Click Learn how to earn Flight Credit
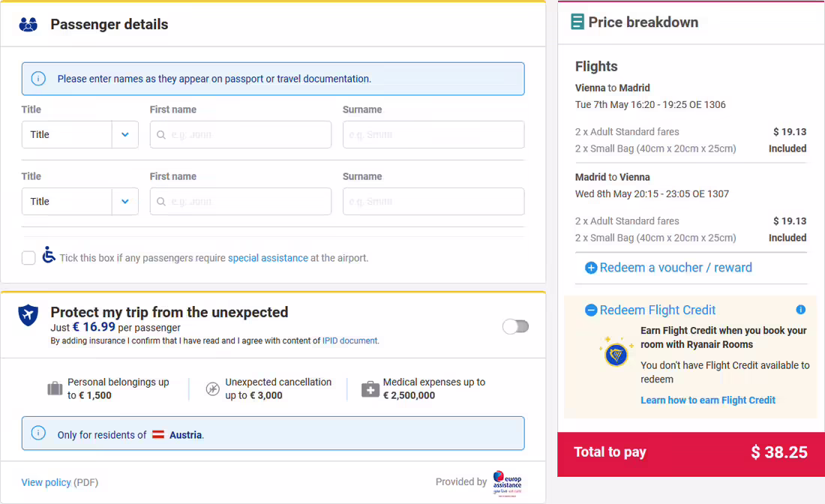The width and height of the screenshot is (825, 504). coord(708,400)
